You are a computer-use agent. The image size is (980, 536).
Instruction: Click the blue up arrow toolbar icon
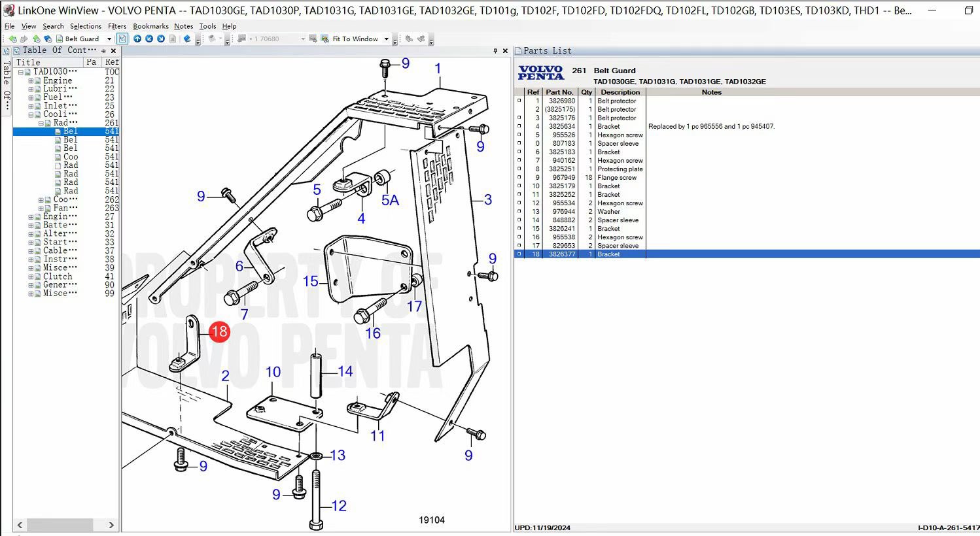137,39
